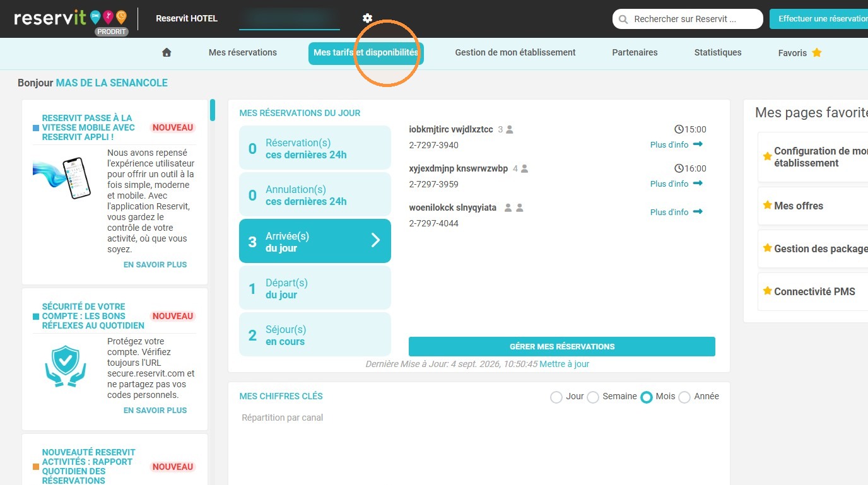868x485 pixels.
Task: Focus the Rechercher sur Reservit search field
Action: click(688, 20)
